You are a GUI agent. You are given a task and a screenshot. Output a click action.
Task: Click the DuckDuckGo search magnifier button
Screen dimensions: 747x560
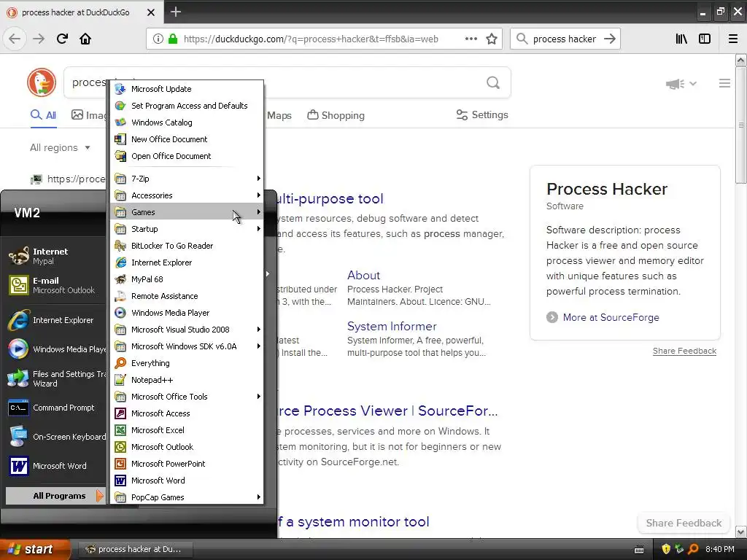[493, 83]
